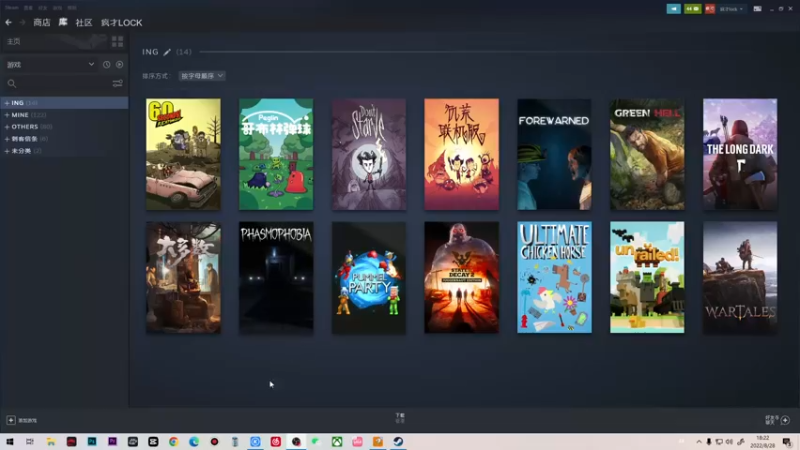800x450 pixels.
Task: Open the 疯才LOCK profile tab
Action: (121, 22)
